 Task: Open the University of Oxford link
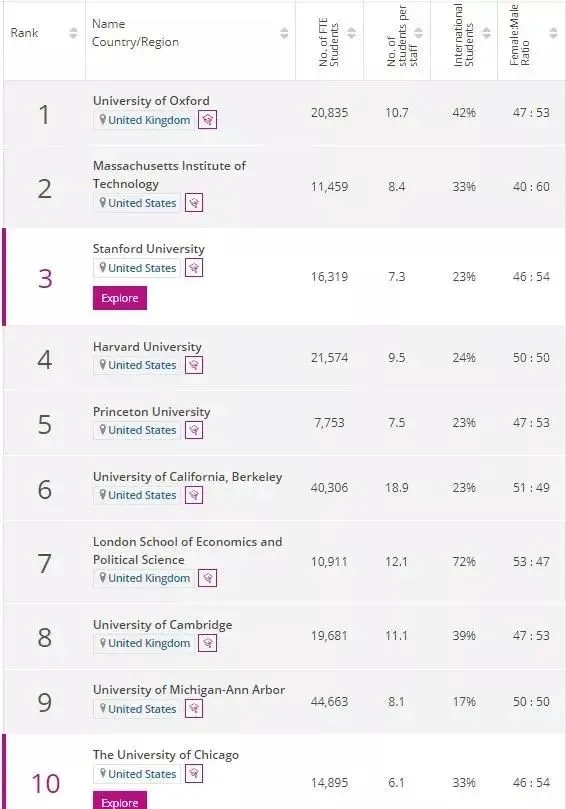[151, 101]
